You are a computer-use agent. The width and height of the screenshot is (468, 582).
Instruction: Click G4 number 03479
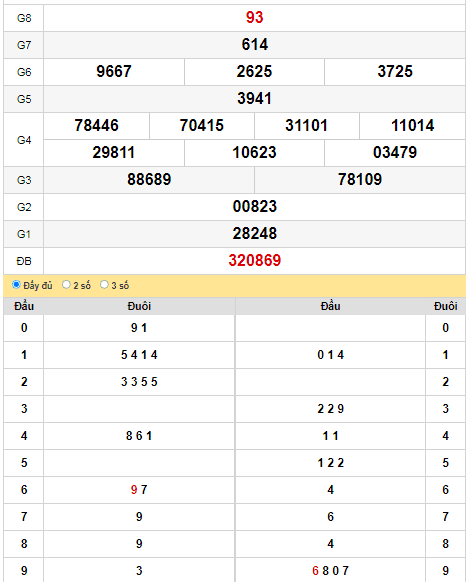click(395, 153)
